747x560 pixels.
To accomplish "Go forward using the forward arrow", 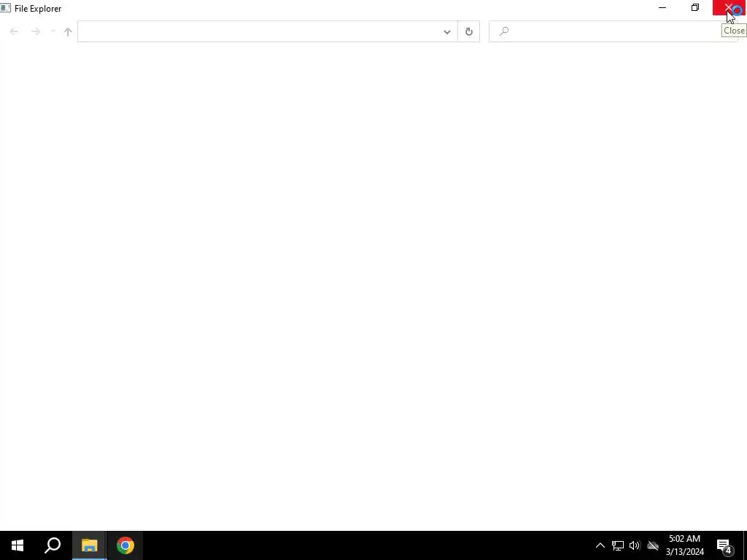I will coord(35,31).
